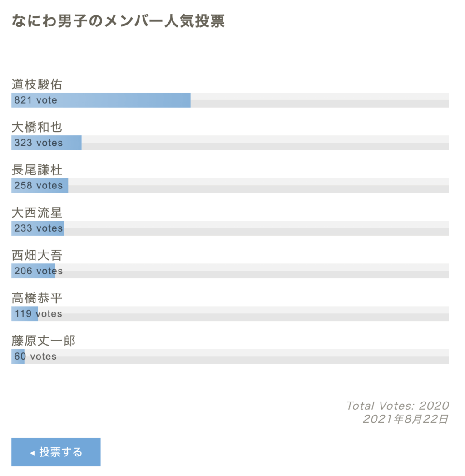Select the 道枝駿佑 name label

37,84
